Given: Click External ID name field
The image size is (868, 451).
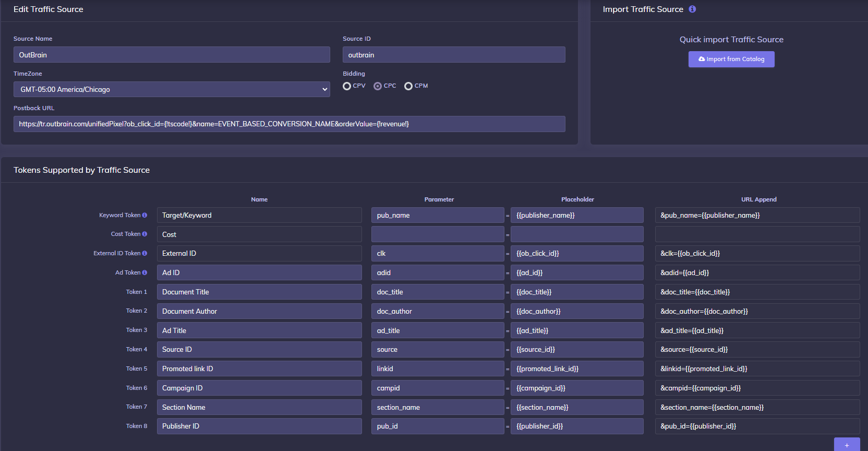Looking at the screenshot, I should pyautogui.click(x=259, y=253).
